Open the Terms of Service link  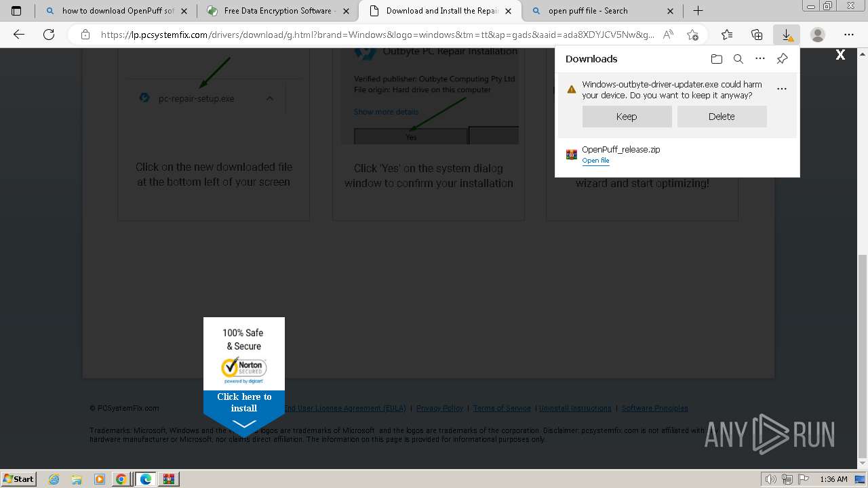[x=502, y=408]
